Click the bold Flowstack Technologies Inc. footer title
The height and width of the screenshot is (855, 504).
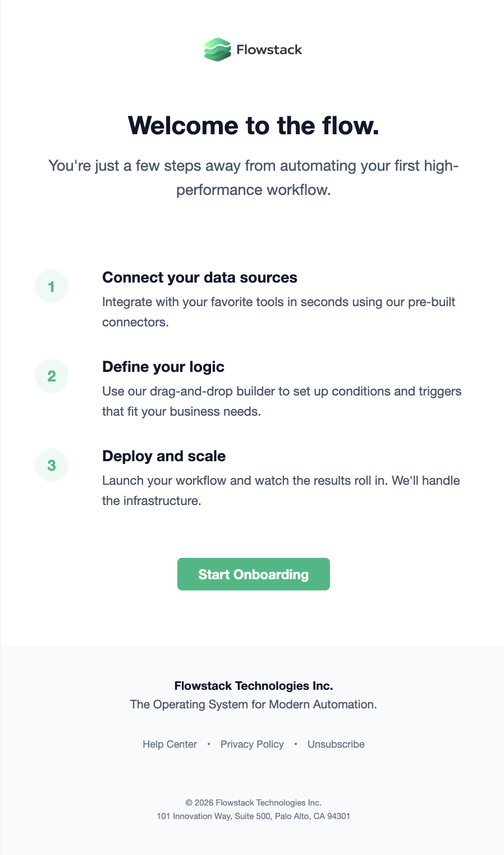254,686
